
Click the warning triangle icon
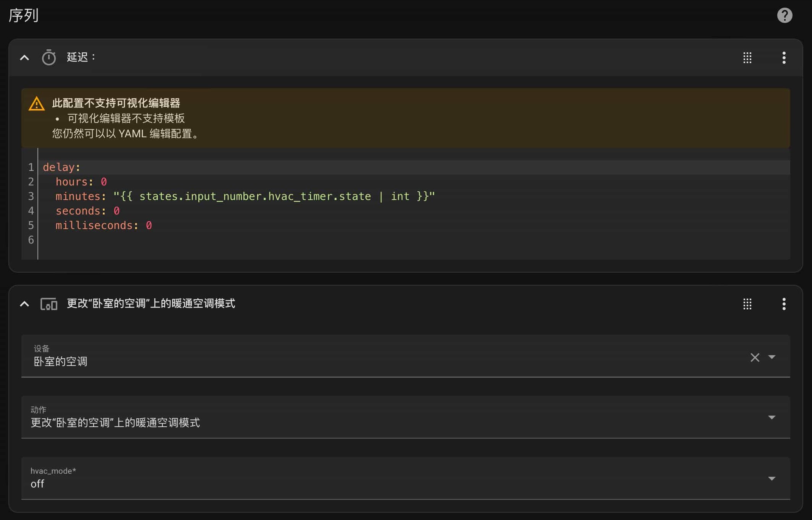[x=37, y=104]
